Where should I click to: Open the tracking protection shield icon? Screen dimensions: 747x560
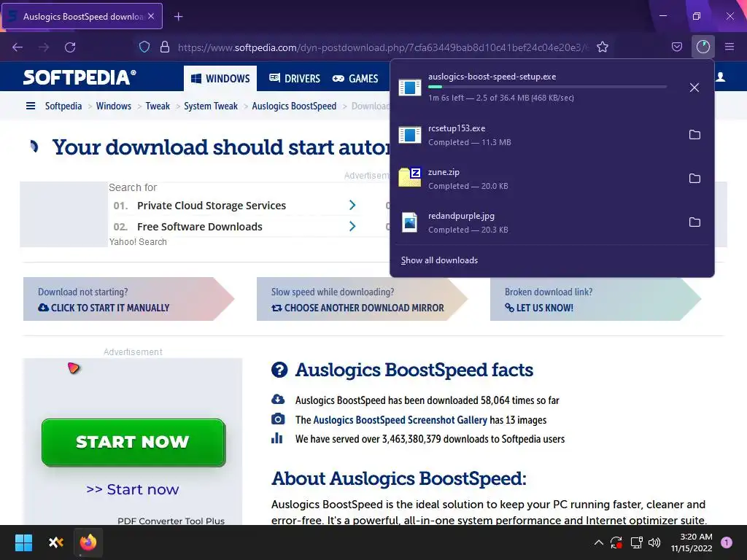coord(144,47)
